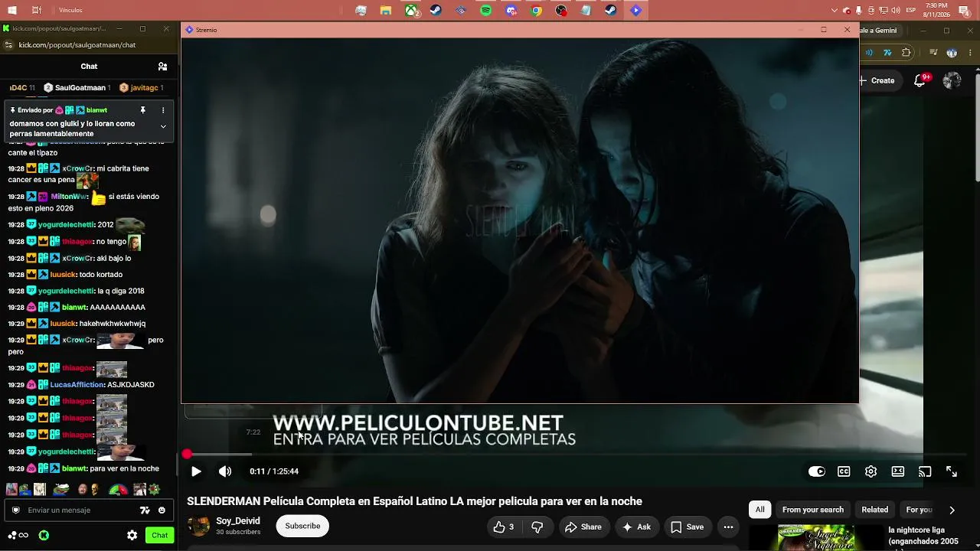Expand the pinned chat message
Image resolution: width=980 pixels, height=551 pixels.
(163, 126)
